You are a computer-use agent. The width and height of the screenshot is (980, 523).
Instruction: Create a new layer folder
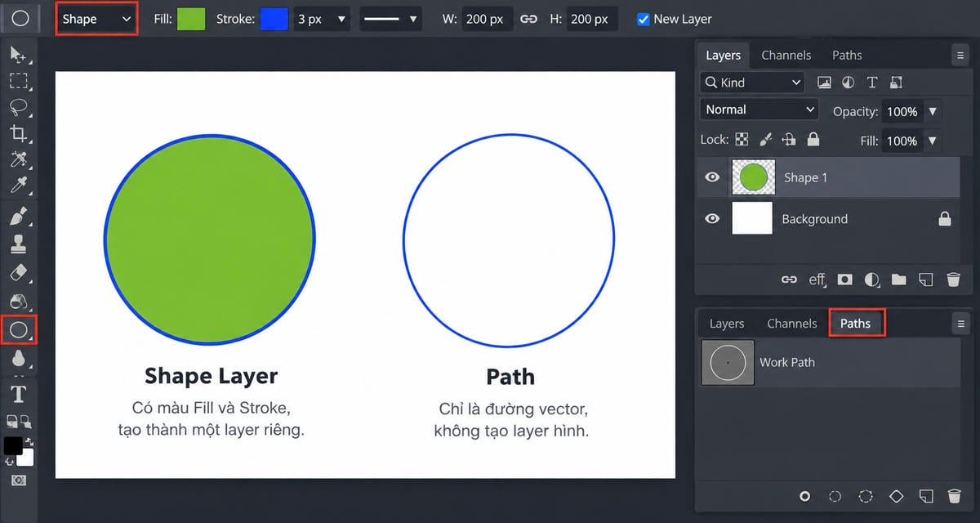pos(899,279)
